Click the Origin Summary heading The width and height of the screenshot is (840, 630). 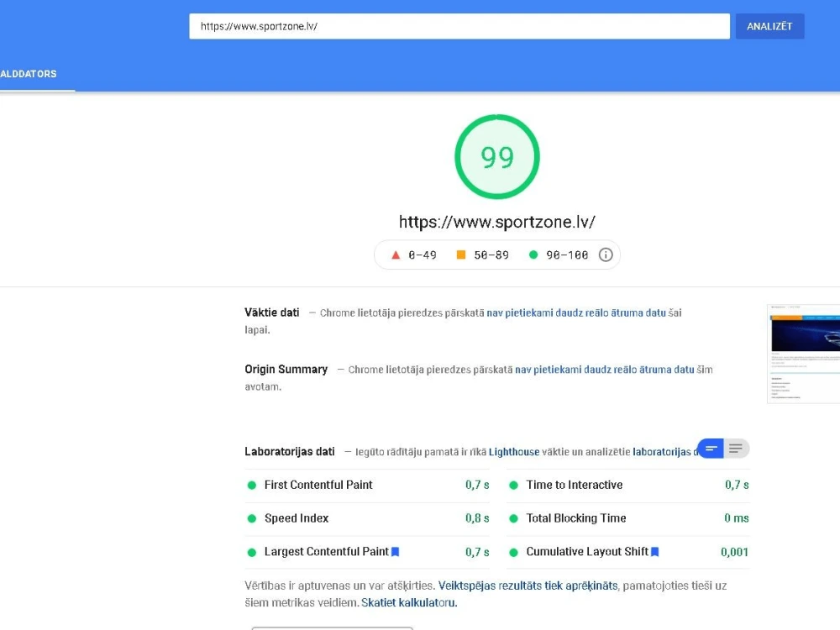click(286, 369)
